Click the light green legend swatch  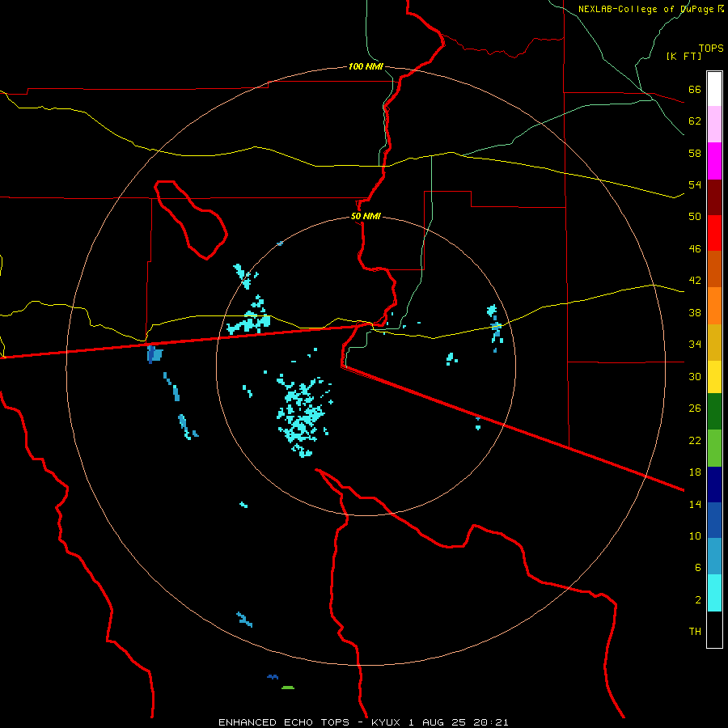pos(714,448)
